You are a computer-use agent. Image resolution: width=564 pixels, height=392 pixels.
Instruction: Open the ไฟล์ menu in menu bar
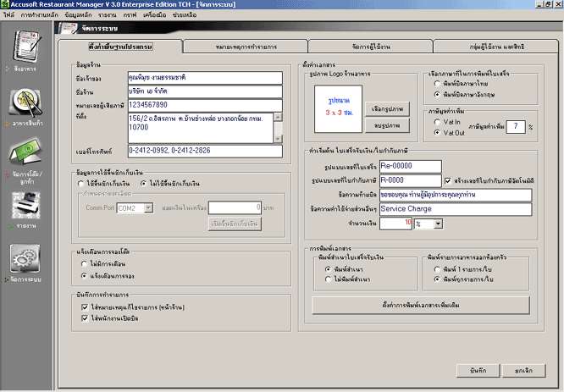click(9, 16)
